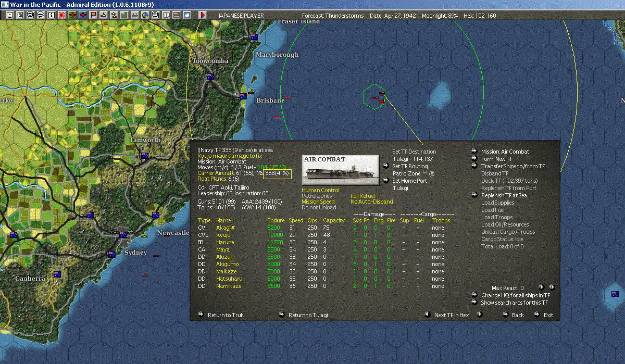
Task: Go to next TF in hex arrow
Action: click(x=480, y=315)
